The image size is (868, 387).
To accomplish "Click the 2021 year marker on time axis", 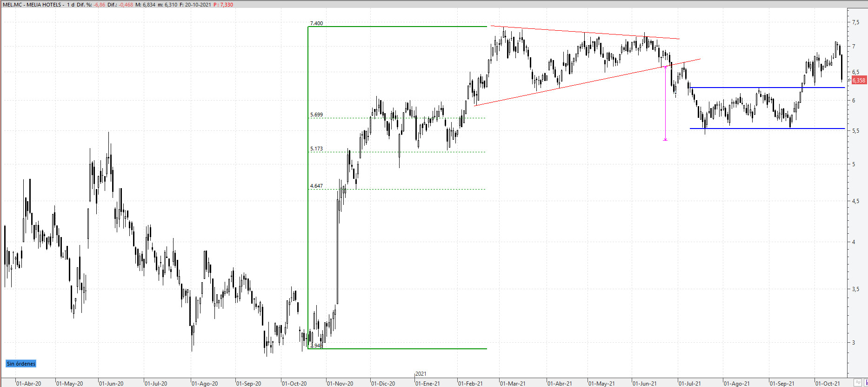I will point(421,374).
